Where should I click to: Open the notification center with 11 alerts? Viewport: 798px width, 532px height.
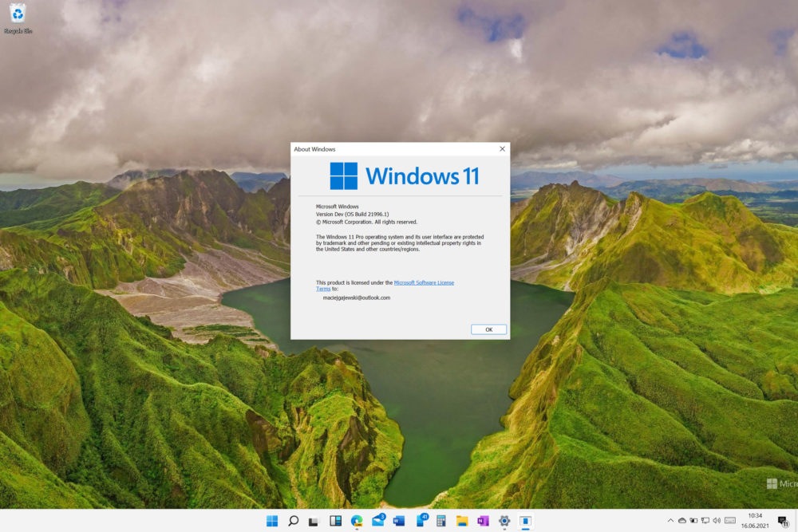click(x=784, y=521)
